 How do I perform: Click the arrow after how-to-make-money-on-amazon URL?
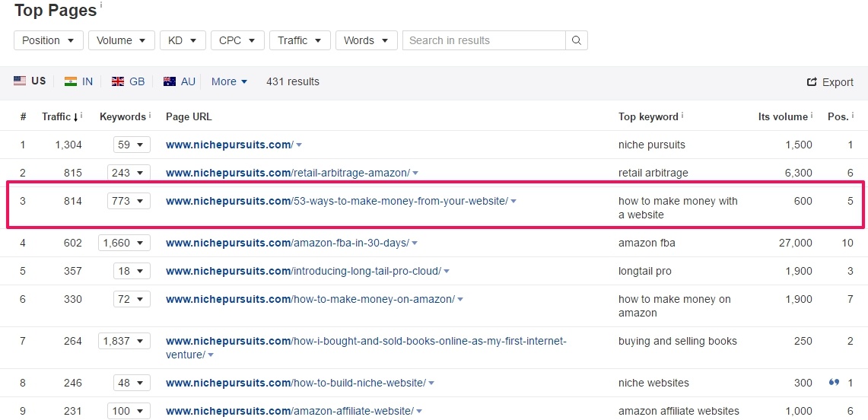coord(460,300)
